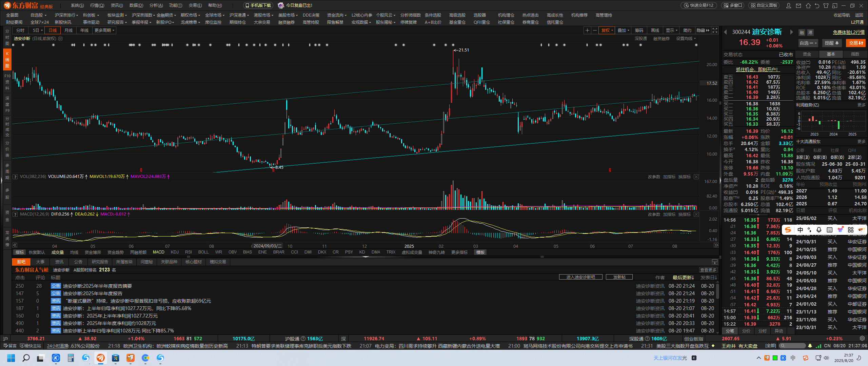Switch to 研究报告 tab
This screenshot has height=366, width=868.
(x=100, y=262)
